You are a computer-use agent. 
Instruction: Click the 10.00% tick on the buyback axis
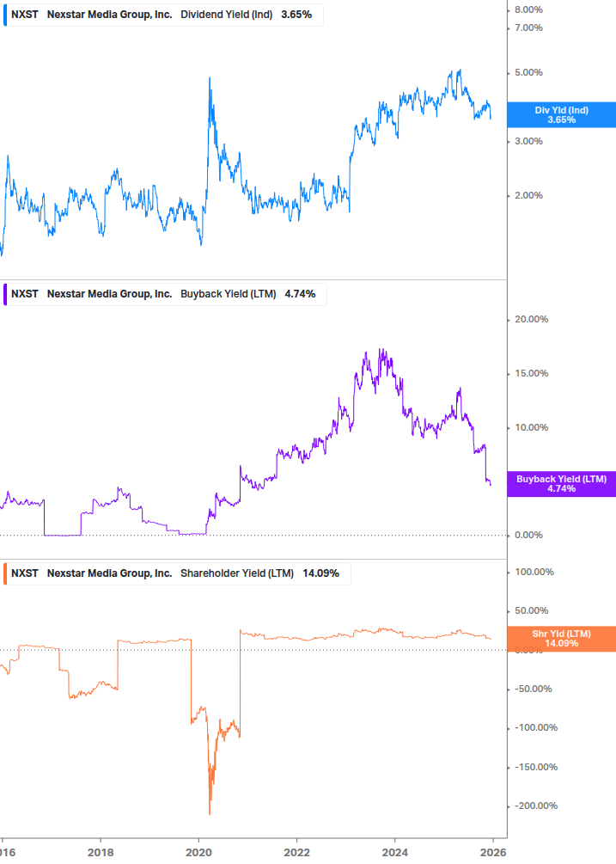[531, 427]
